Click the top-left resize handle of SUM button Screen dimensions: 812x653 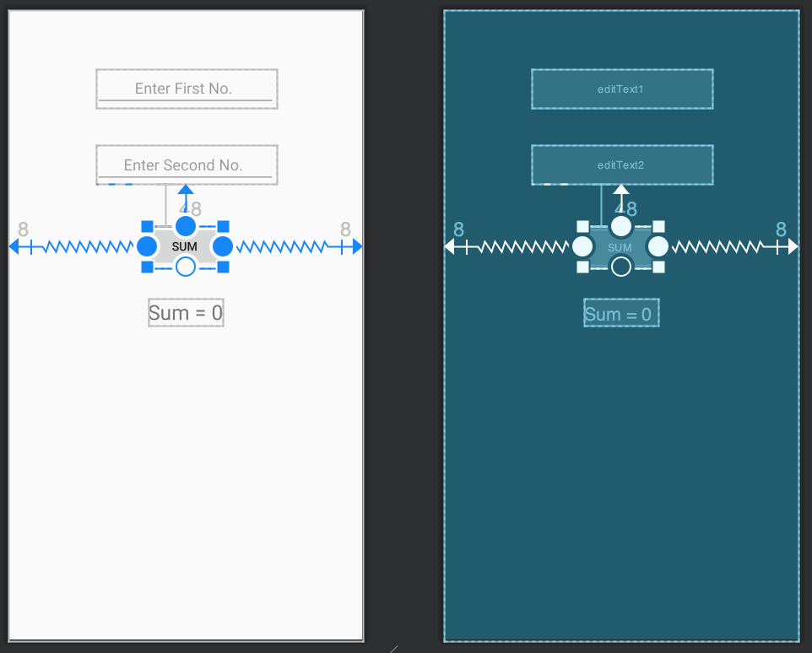click(x=149, y=224)
